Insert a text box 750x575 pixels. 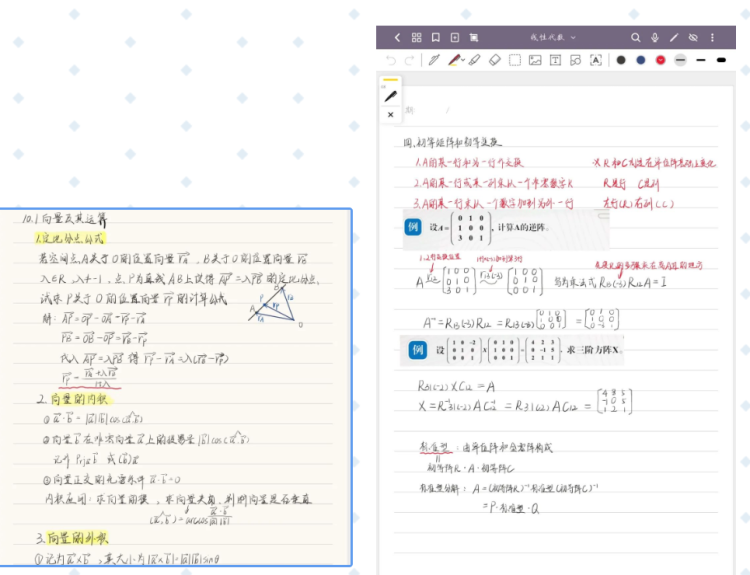(555, 60)
